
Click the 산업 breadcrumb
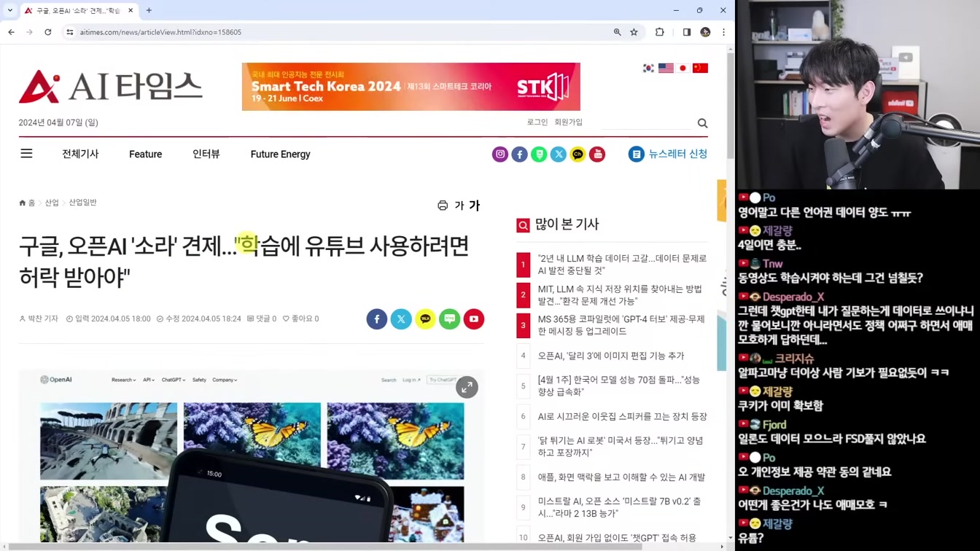coord(52,203)
